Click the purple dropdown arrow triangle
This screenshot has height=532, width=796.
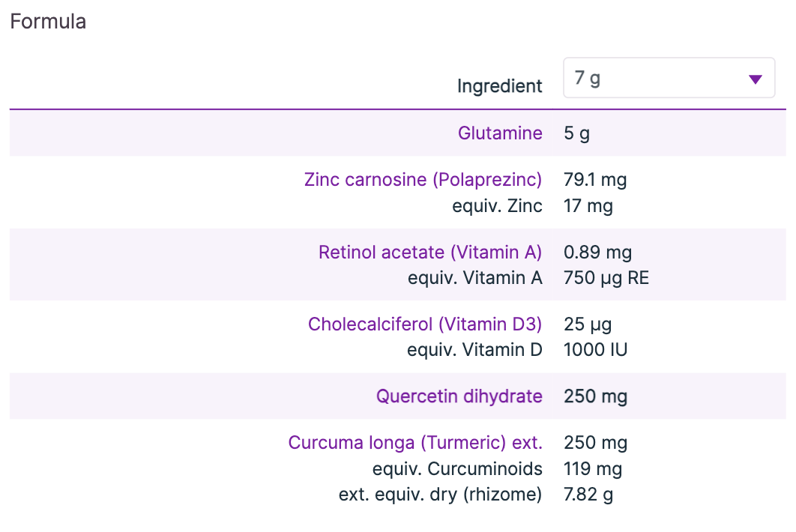[756, 79]
